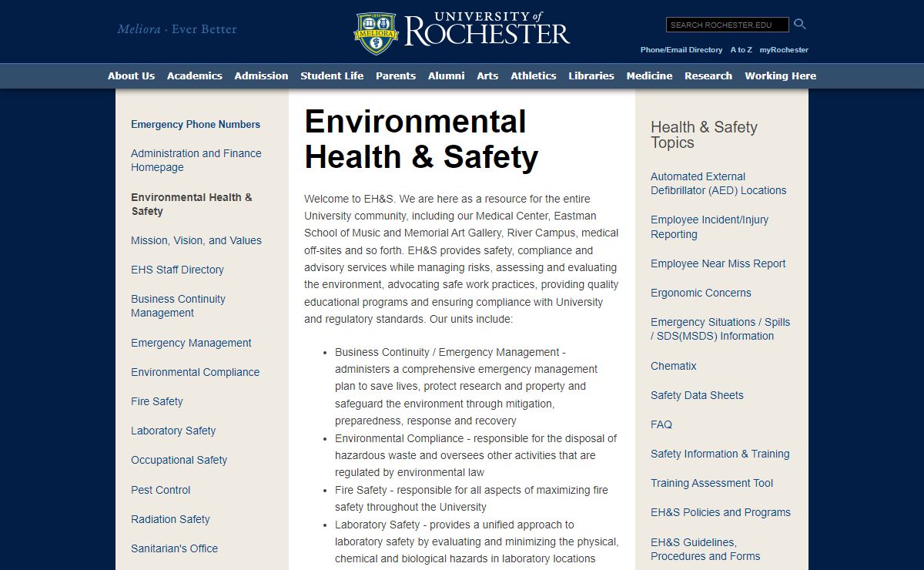
Task: Open Safety Data Sheets link
Action: (697, 395)
